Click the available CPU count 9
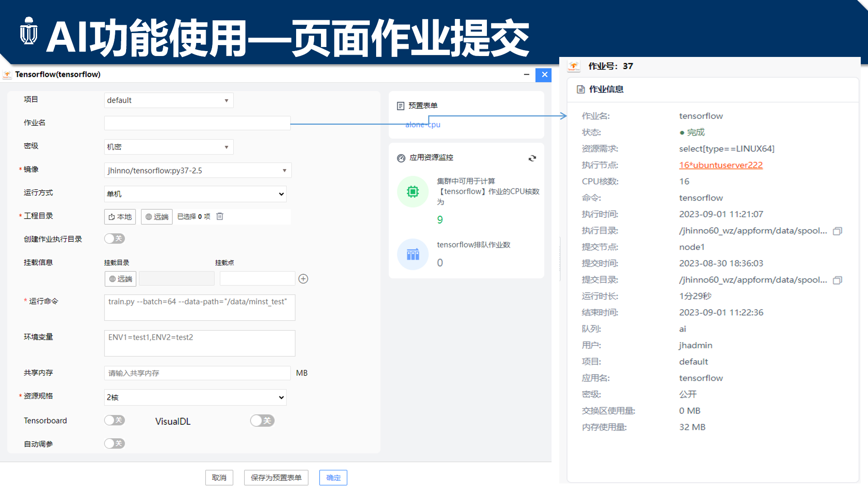The height and width of the screenshot is (488, 868). (440, 220)
